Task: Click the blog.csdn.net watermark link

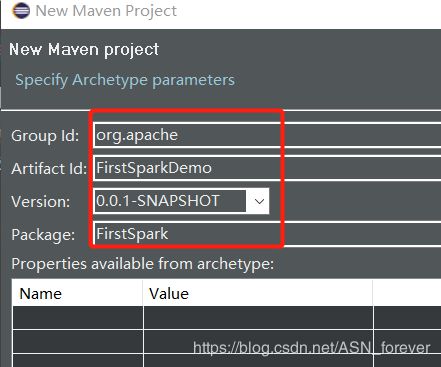Action: click(311, 348)
